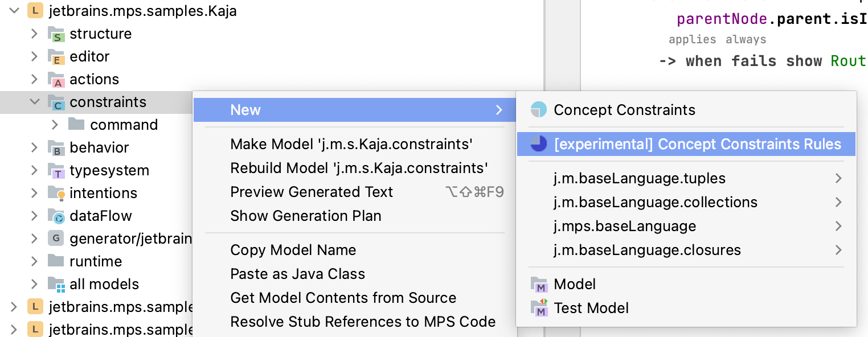The height and width of the screenshot is (337, 868).
Task: Click the structure model folder icon
Action: pos(56,34)
